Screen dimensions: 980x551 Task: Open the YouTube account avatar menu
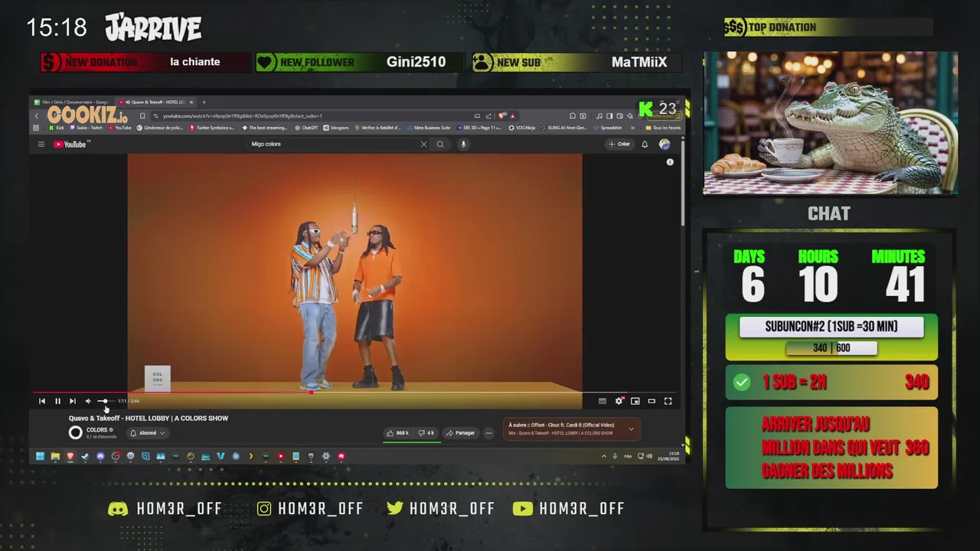click(x=665, y=144)
